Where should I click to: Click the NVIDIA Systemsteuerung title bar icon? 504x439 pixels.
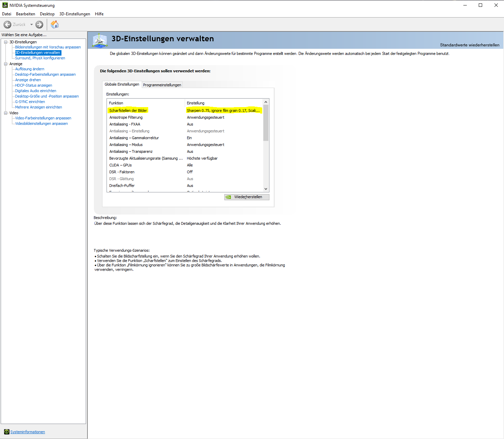5,5
